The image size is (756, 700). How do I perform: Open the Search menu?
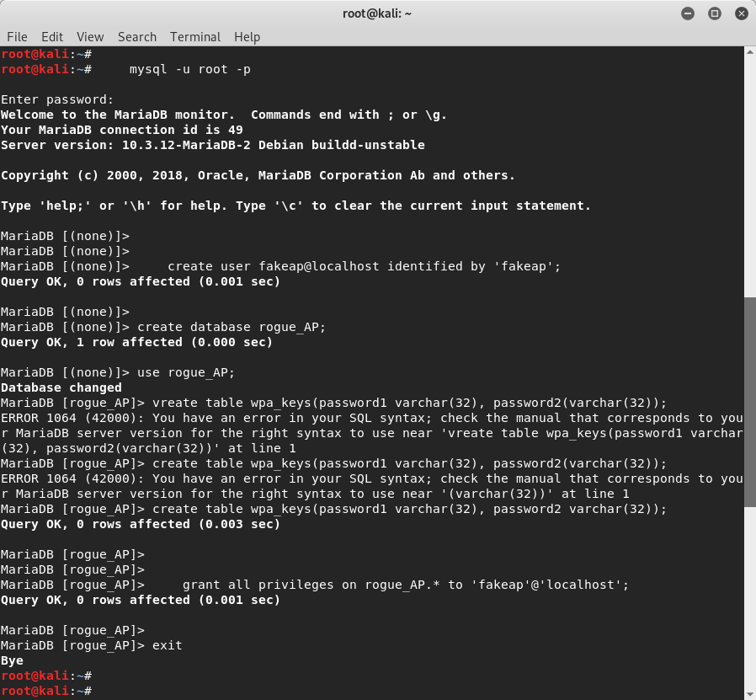137,37
